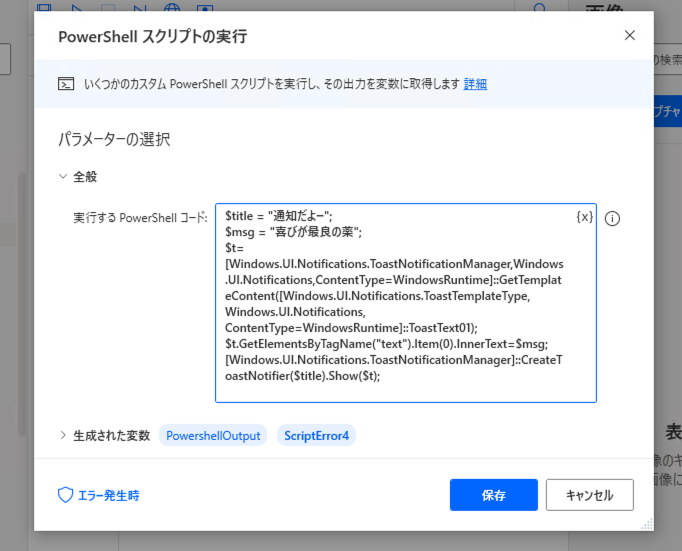Click inside the PowerShell code text area
Screen dimensions: 682x551
pyautogui.click(x=406, y=303)
